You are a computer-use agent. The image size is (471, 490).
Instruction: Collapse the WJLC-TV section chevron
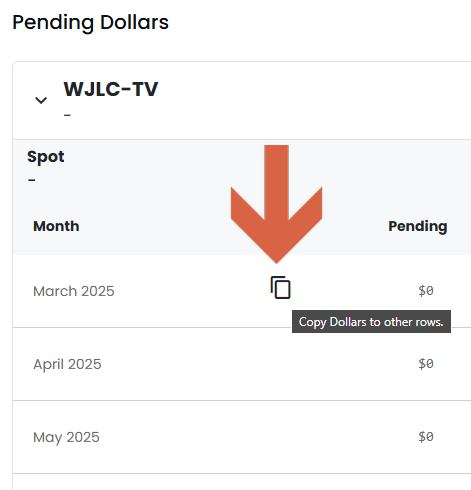[41, 100]
